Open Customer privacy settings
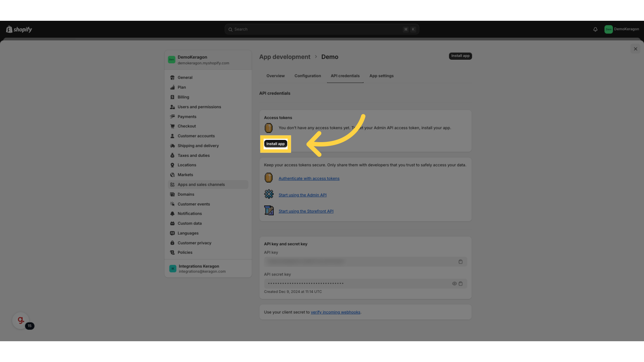 pyautogui.click(x=194, y=243)
